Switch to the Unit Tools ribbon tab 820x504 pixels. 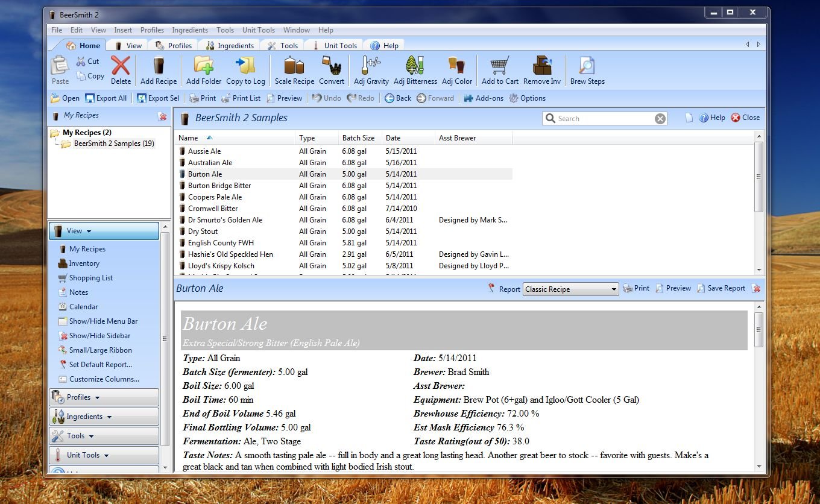pos(340,46)
